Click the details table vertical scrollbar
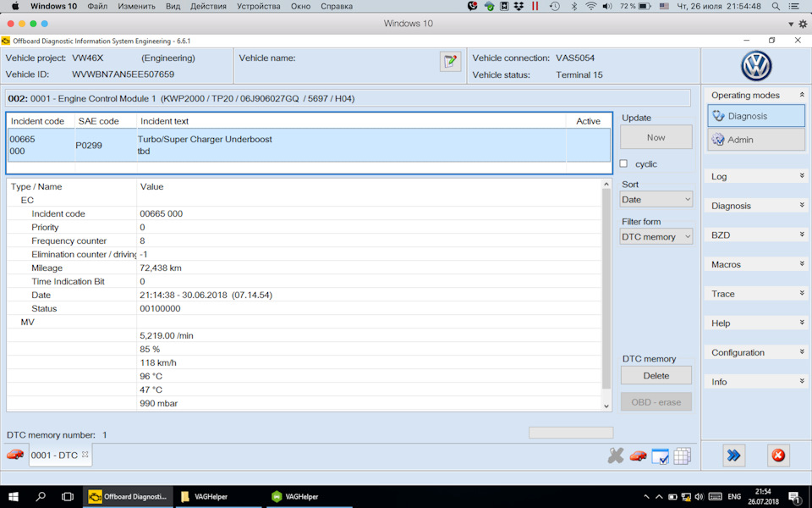Viewport: 812px width, 508px height. pyautogui.click(x=606, y=289)
